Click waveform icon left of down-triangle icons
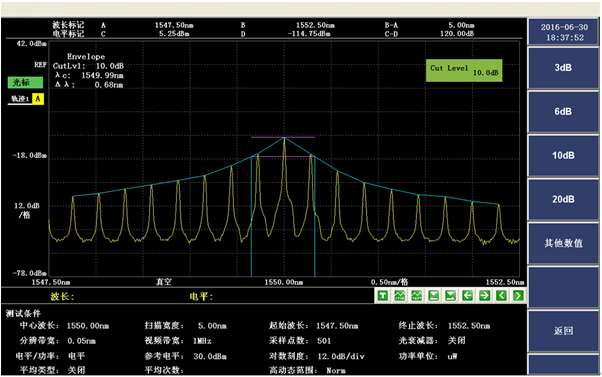602x377 pixels. pos(417,296)
